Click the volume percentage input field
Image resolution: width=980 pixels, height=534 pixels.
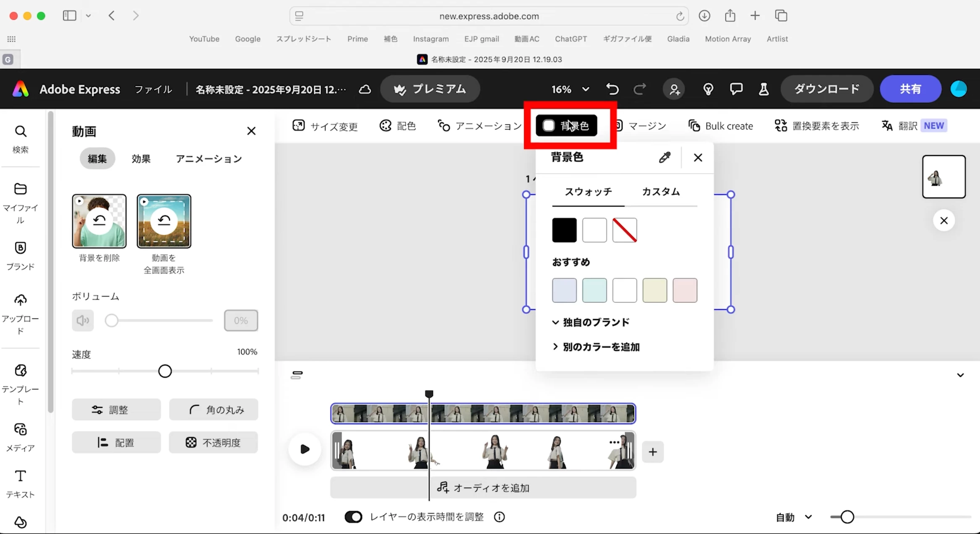click(x=241, y=321)
